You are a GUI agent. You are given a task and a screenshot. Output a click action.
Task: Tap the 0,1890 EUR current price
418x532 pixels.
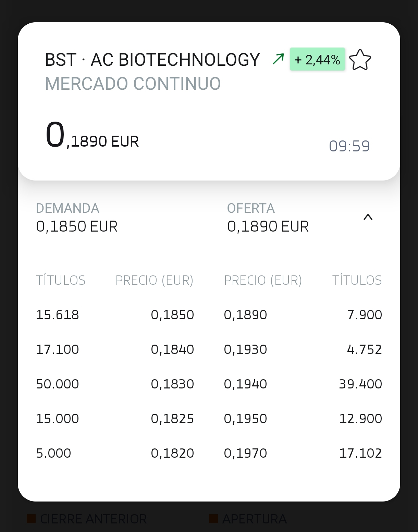pos(92,136)
